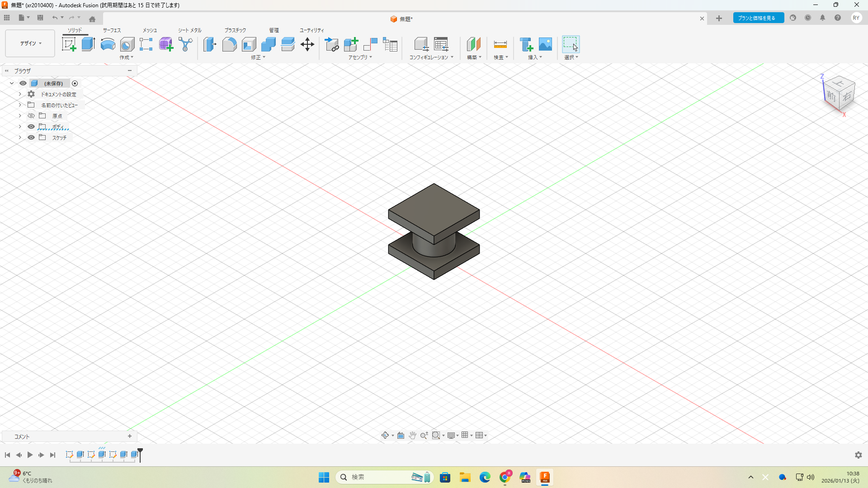Click the プランと価格を見る button
This screenshot has width=868, height=488.
tap(758, 18)
